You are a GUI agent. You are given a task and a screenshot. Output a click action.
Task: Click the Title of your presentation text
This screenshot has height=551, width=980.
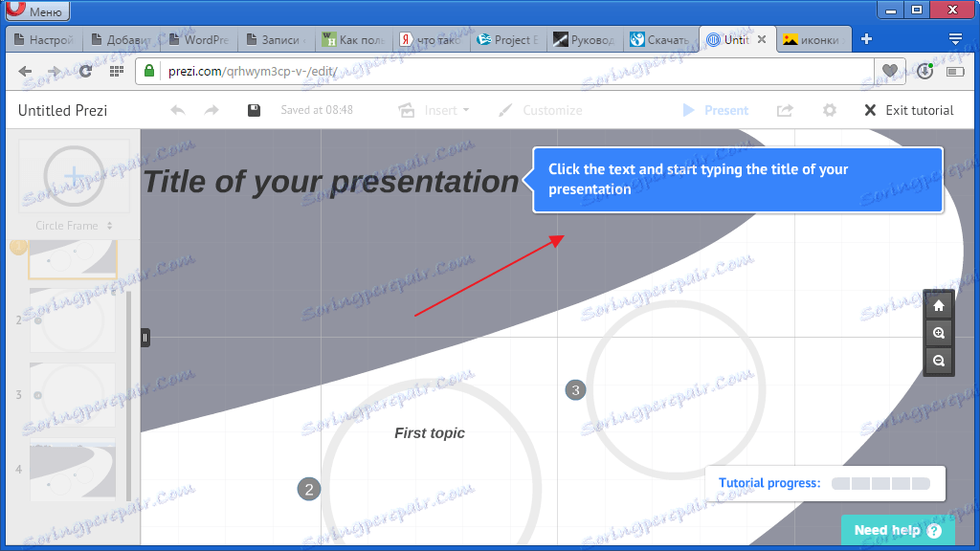point(330,182)
